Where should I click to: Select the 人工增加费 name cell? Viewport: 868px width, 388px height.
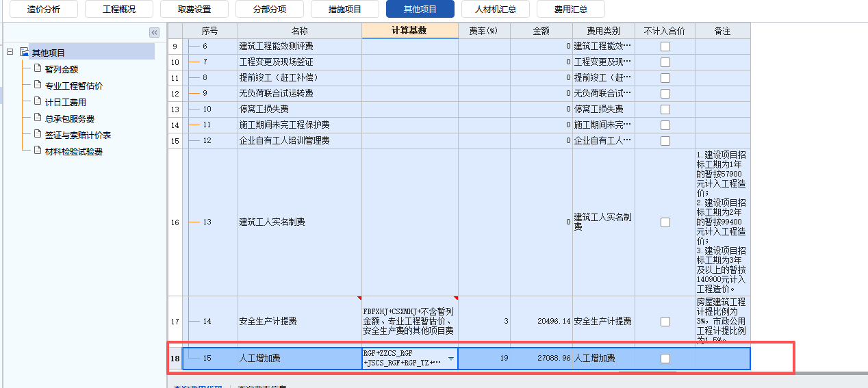[x=300, y=358]
